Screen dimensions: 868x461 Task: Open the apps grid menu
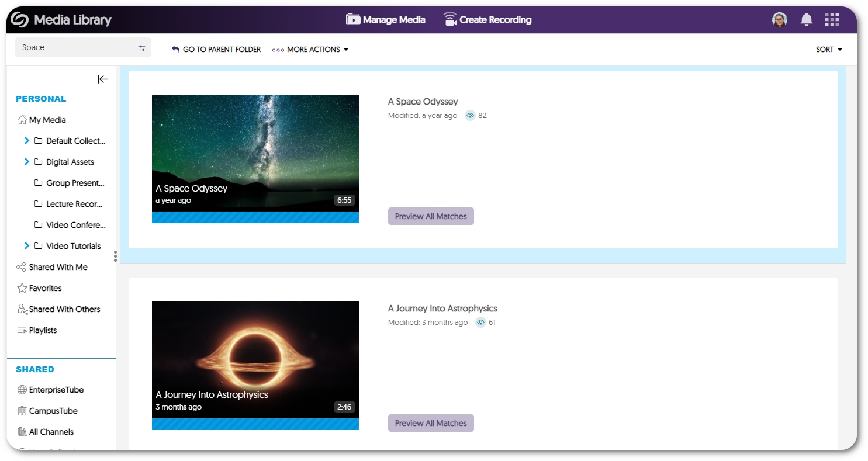(832, 19)
